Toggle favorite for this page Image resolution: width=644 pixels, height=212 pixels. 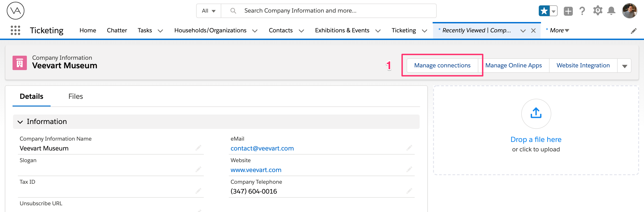544,11
